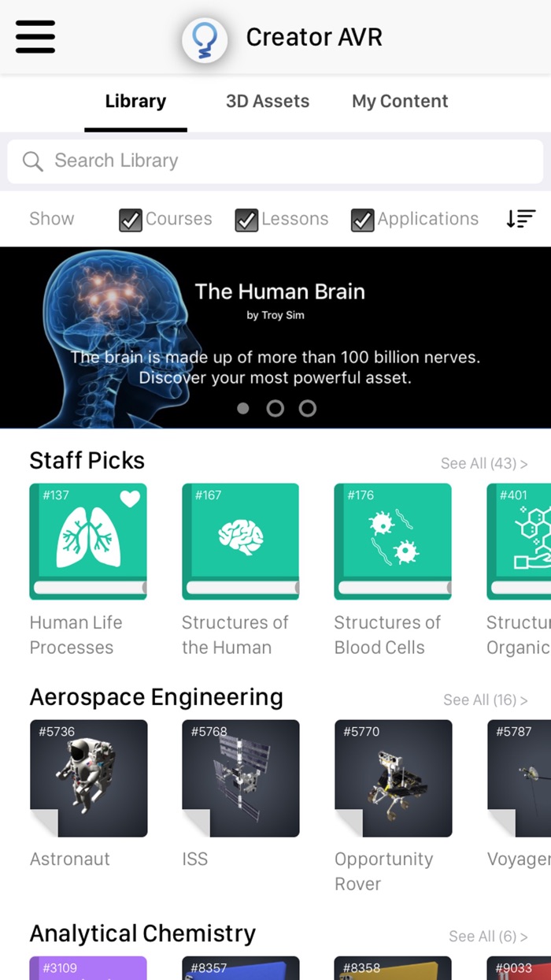
Task: Expand See All (6) for Analytical Chemistry
Action: point(488,936)
